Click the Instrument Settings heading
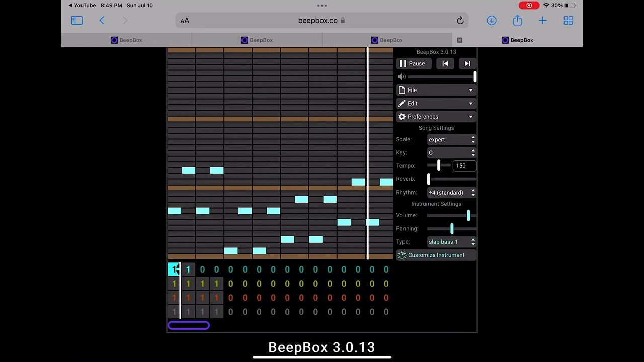This screenshot has height=362, width=644. coord(436,204)
